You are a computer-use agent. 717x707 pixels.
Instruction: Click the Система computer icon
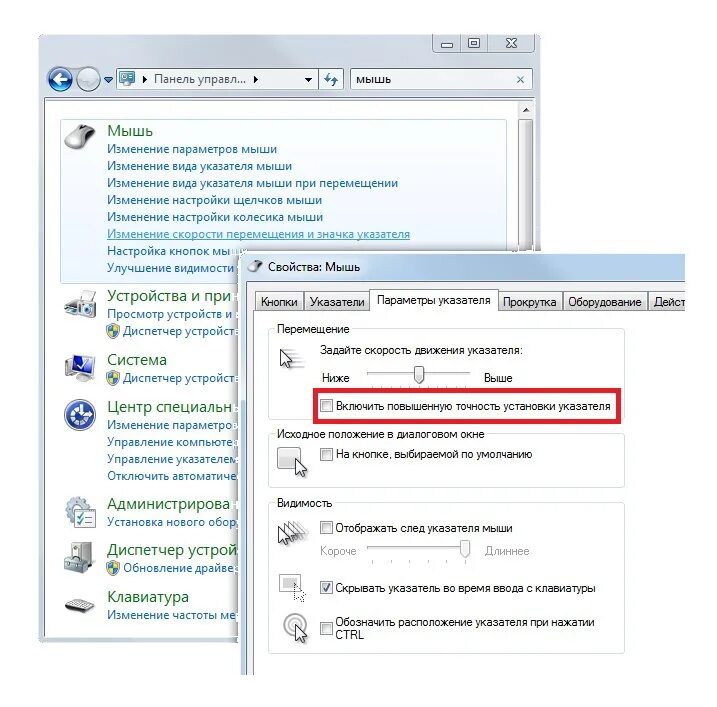(x=80, y=367)
